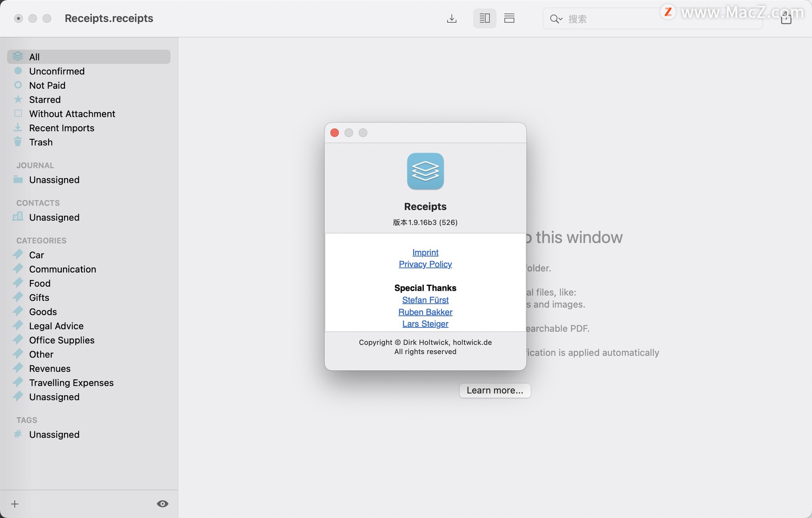Image resolution: width=812 pixels, height=518 pixels.
Task: Toggle sidebar visibility with eye icon
Action: (x=162, y=504)
